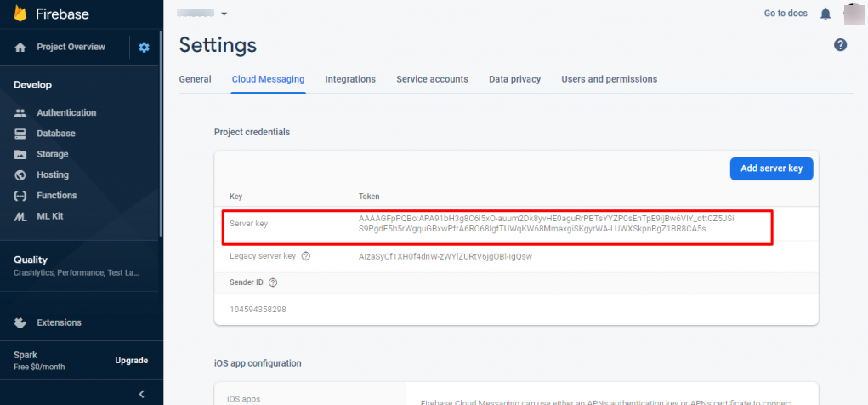Image resolution: width=868 pixels, height=405 pixels.
Task: Click the Database icon in sidebar
Action: (20, 134)
